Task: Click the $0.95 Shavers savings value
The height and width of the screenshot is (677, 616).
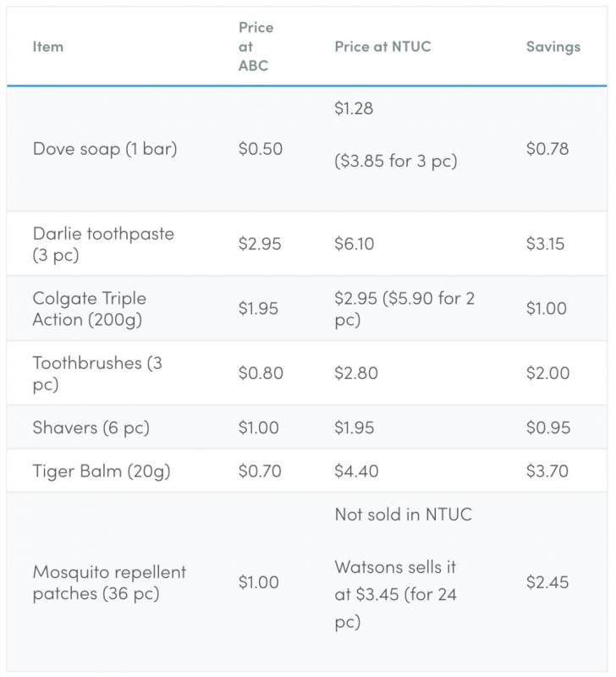Action: pos(547,427)
